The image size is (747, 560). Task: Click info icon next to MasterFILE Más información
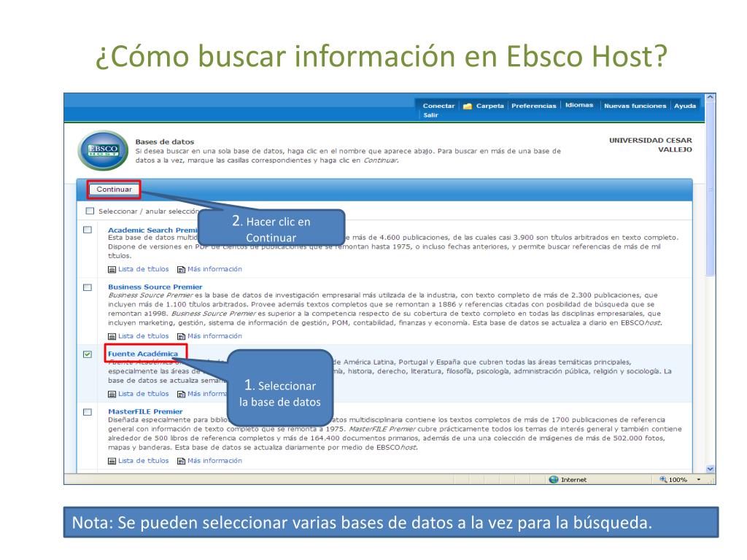[181, 461]
